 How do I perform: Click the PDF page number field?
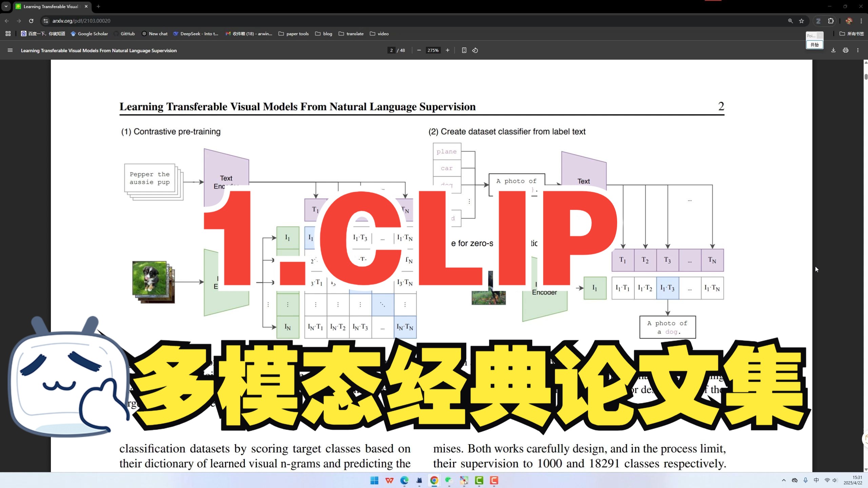pyautogui.click(x=392, y=50)
